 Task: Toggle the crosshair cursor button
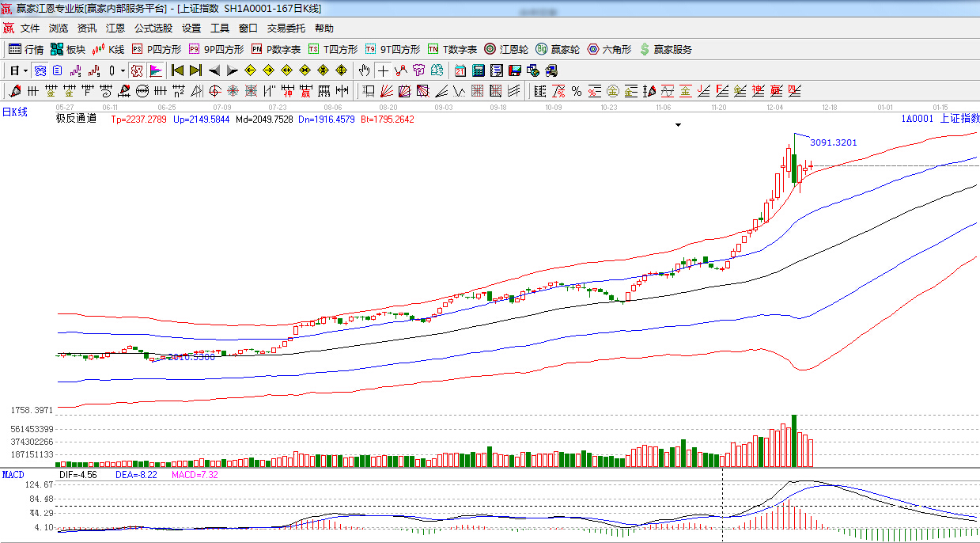coord(383,70)
